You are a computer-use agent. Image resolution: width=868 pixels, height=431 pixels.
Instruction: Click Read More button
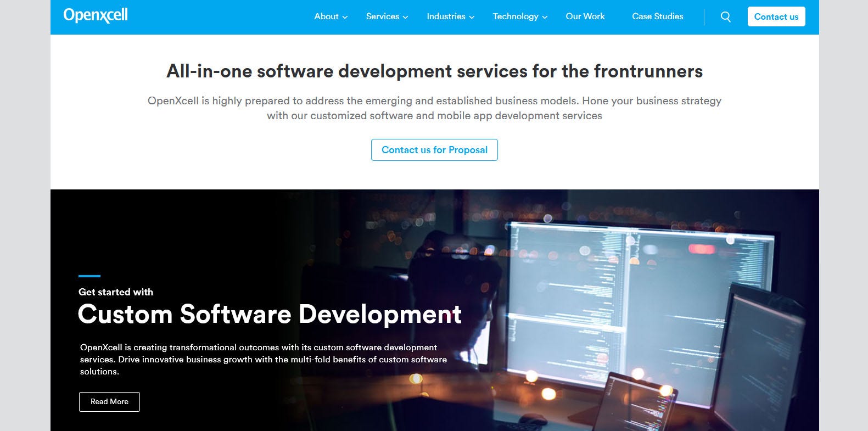(x=109, y=402)
